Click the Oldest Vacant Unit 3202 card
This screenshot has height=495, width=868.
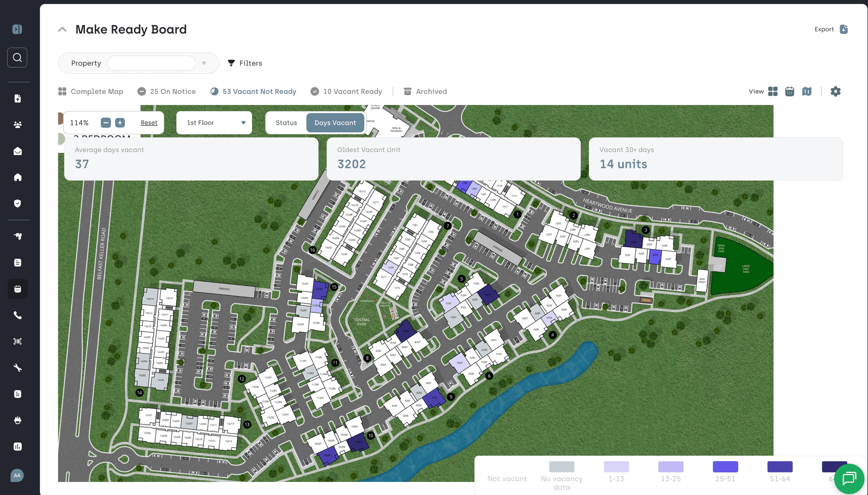coord(453,159)
